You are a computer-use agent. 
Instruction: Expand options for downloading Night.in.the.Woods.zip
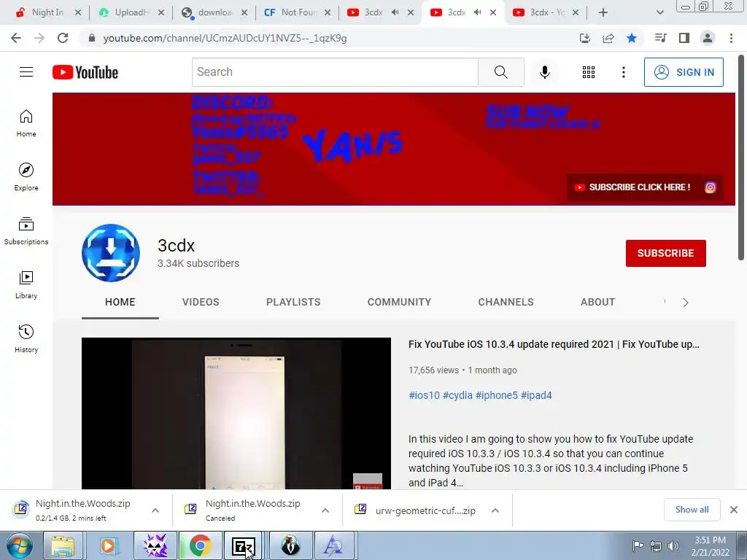point(155,510)
